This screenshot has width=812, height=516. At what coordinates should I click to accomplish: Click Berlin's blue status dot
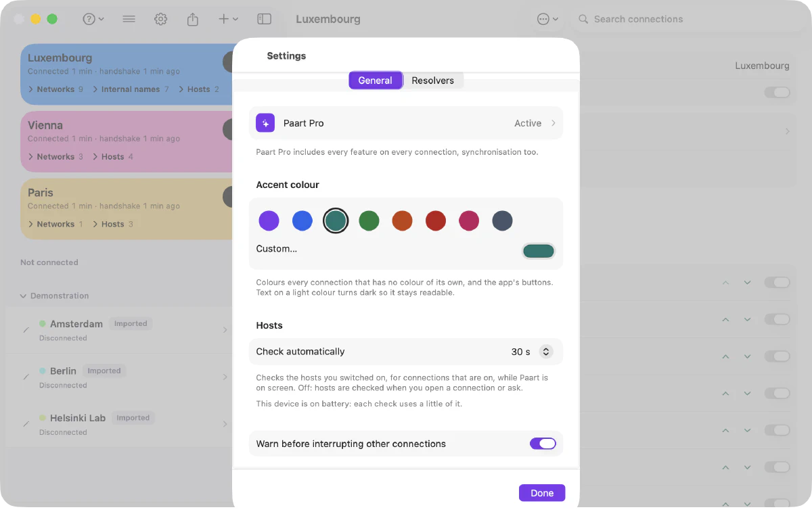point(43,371)
